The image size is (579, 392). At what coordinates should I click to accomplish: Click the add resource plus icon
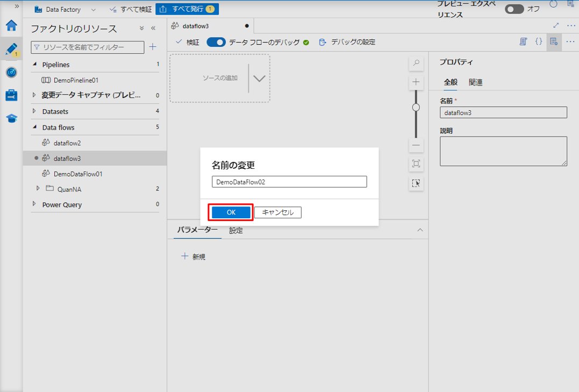153,47
